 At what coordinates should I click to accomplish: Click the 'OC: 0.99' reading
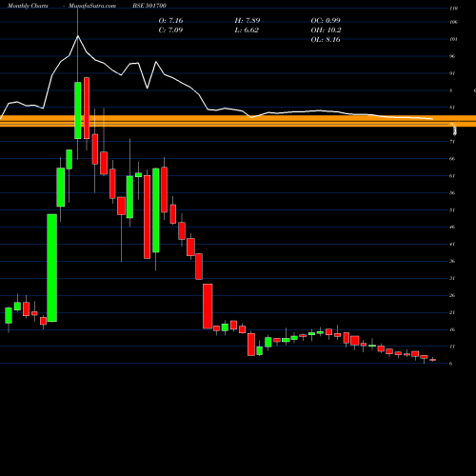tap(326, 21)
